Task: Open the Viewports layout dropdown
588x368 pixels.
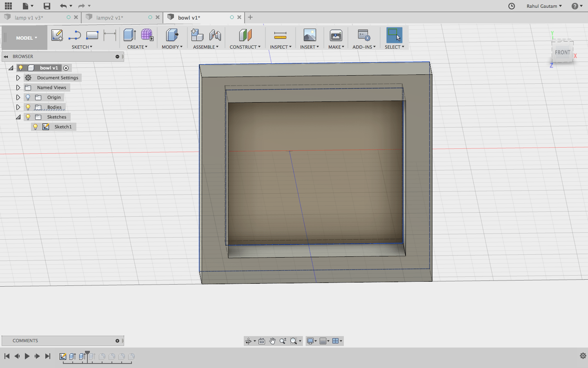Action: point(337,341)
